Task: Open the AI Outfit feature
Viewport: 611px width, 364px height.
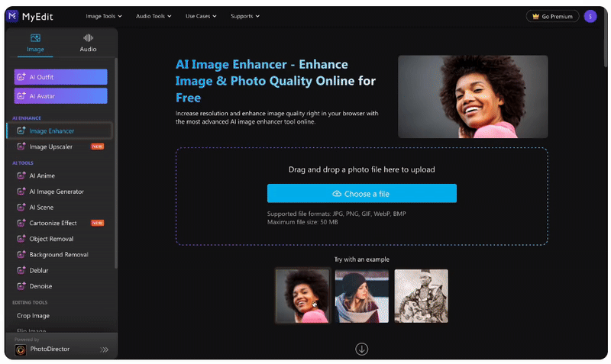Action: [x=60, y=77]
